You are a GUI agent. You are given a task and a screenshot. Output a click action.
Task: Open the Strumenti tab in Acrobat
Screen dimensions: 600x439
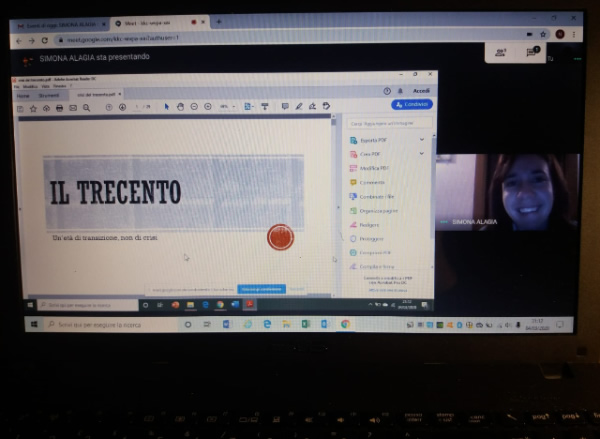49,95
